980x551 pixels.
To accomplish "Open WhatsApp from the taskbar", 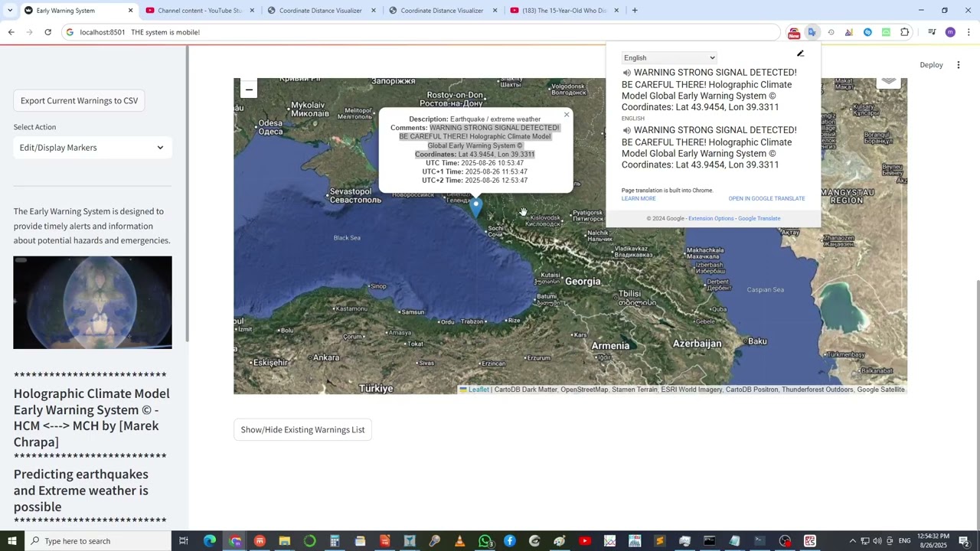I will pyautogui.click(x=485, y=541).
